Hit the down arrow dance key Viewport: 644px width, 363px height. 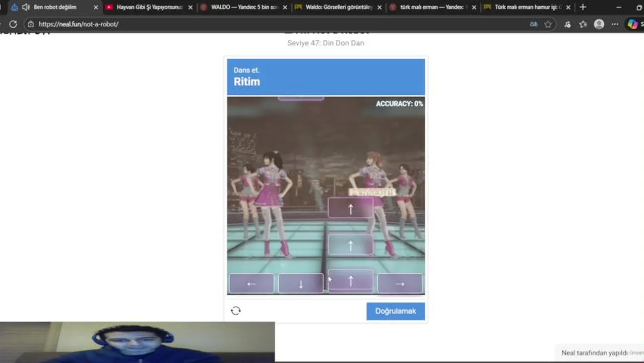tap(301, 283)
